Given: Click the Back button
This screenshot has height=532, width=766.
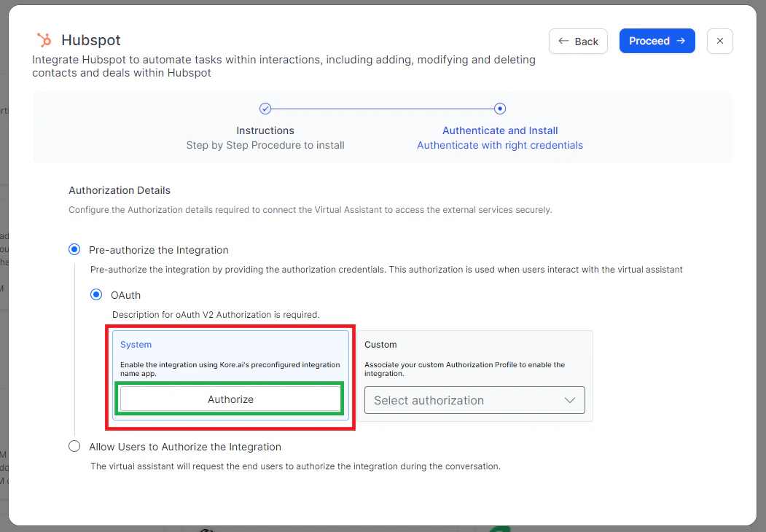Looking at the screenshot, I should [578, 41].
